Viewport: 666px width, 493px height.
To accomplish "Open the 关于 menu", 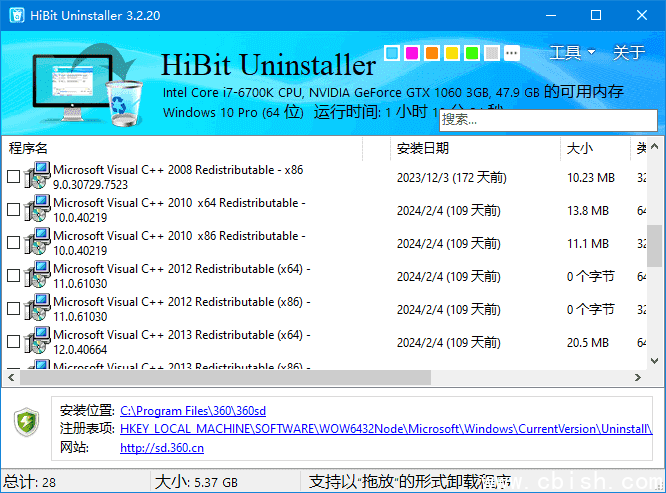I will 629,53.
